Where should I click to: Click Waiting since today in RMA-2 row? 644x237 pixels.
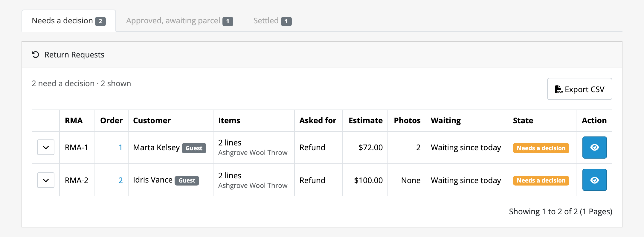tap(466, 180)
